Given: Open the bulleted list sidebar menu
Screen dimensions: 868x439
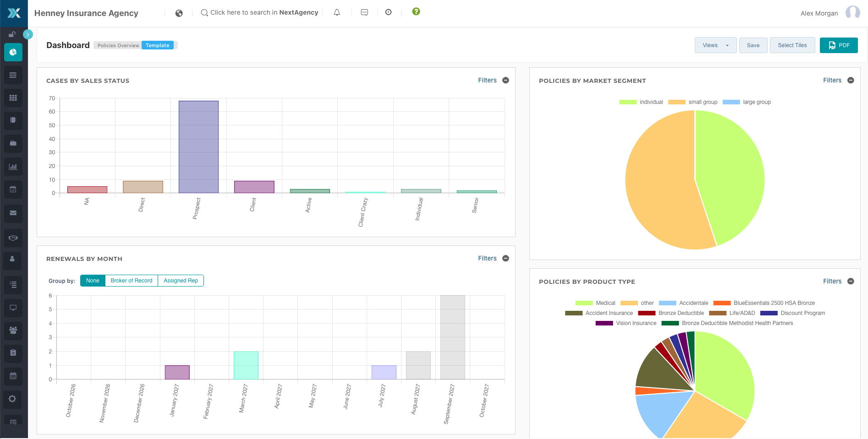Looking at the screenshot, I should [13, 285].
